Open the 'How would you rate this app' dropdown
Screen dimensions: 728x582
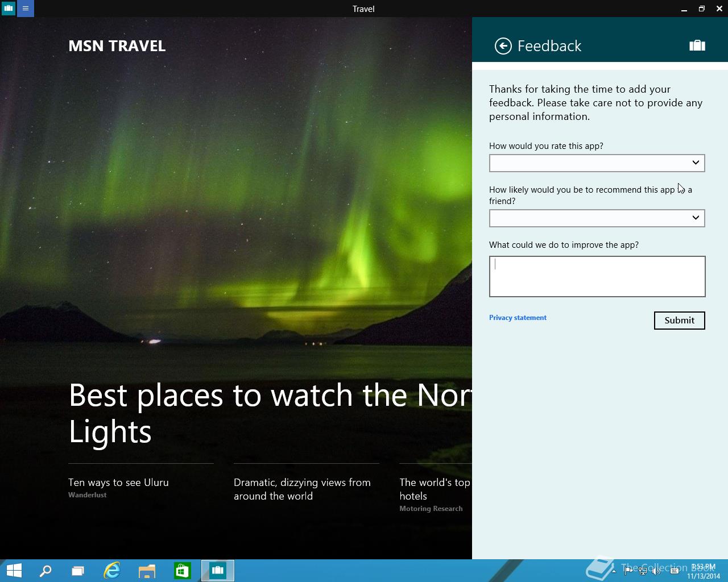597,163
